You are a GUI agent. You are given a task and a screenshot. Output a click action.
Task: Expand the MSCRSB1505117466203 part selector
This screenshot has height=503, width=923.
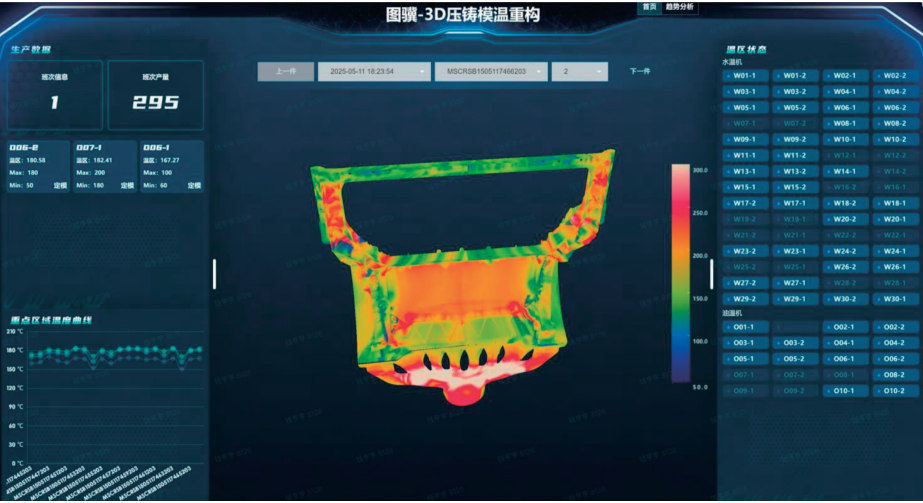491,71
